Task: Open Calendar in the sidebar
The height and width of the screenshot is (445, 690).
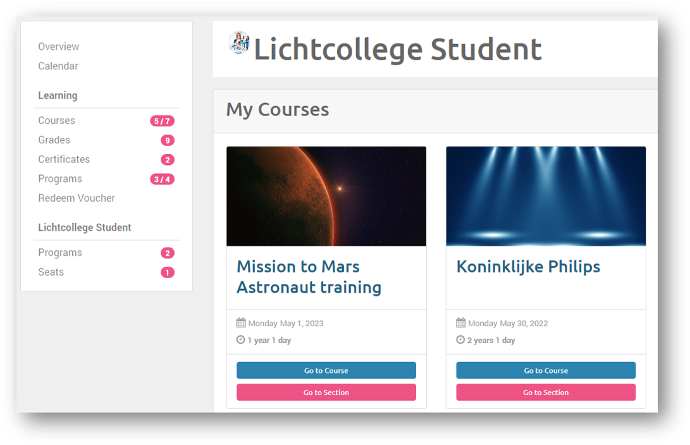Action: (58, 66)
